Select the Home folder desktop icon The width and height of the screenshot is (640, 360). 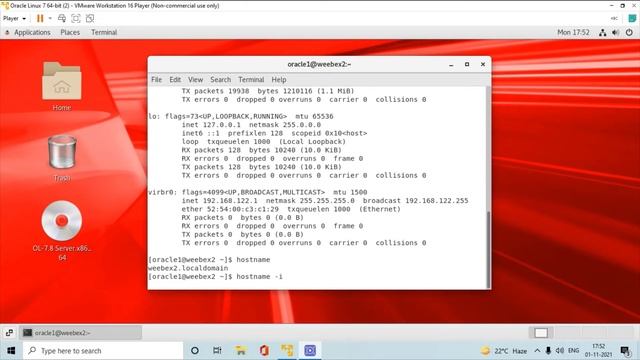[x=62, y=86]
